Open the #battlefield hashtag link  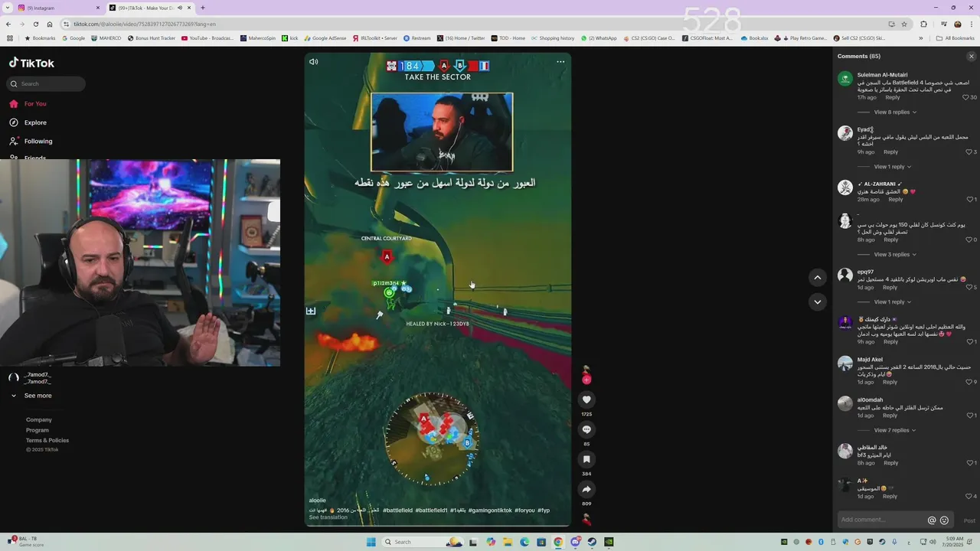tap(397, 510)
